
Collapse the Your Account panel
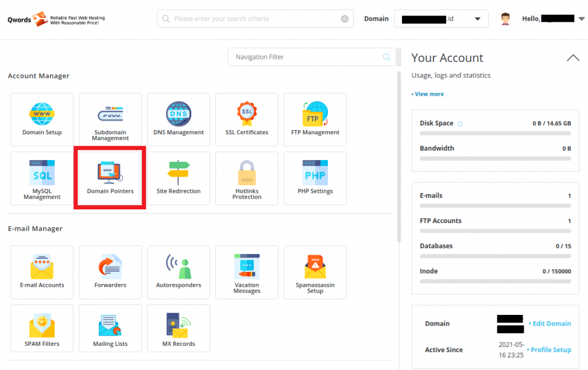pos(572,58)
